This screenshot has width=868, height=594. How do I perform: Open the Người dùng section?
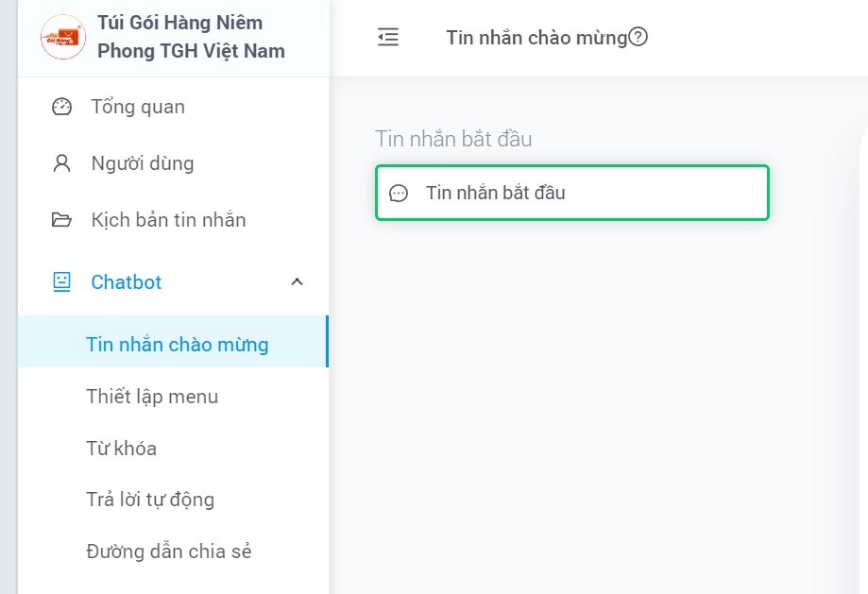point(143,162)
